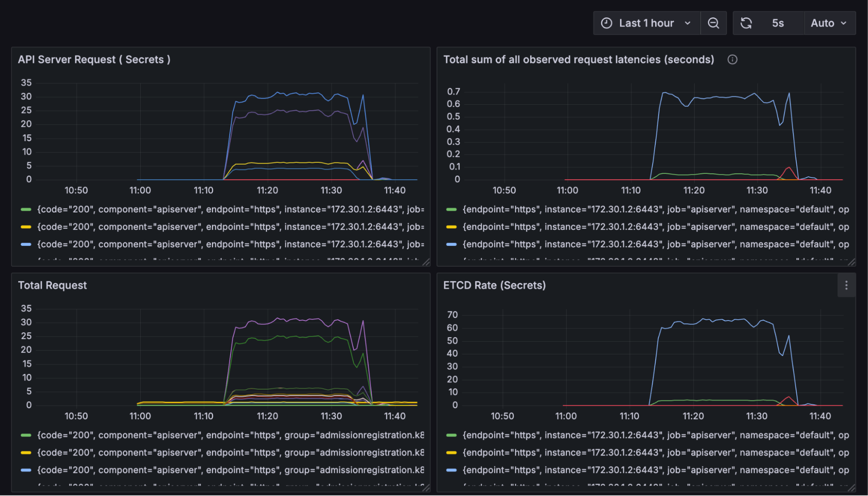
Task: Click the 11:20 mark on ETCD Rate graph
Action: pyautogui.click(x=693, y=416)
